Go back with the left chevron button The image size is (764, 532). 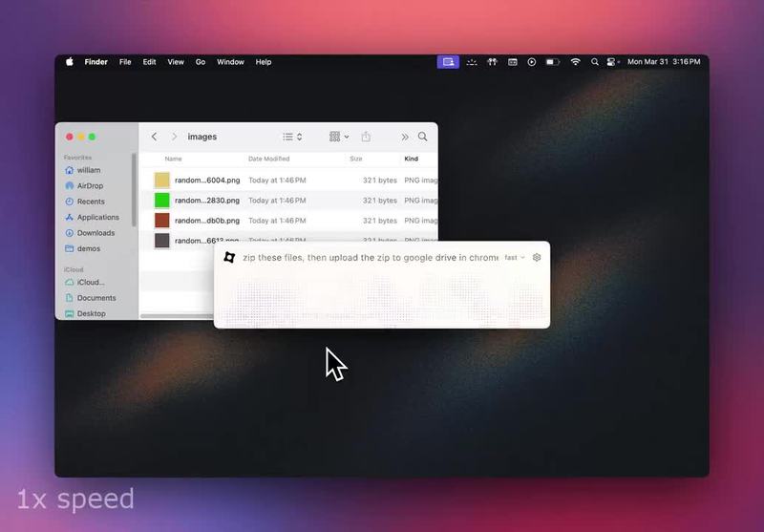point(154,137)
